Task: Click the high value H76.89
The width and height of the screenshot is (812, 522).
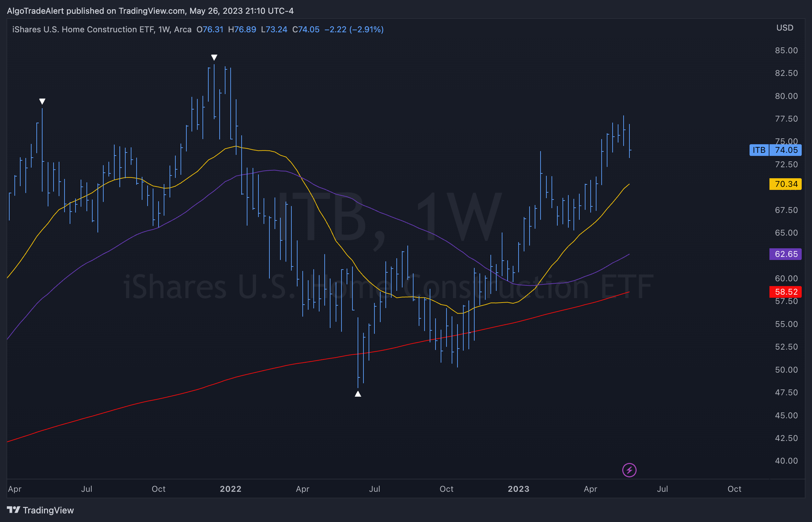Action: [242, 30]
